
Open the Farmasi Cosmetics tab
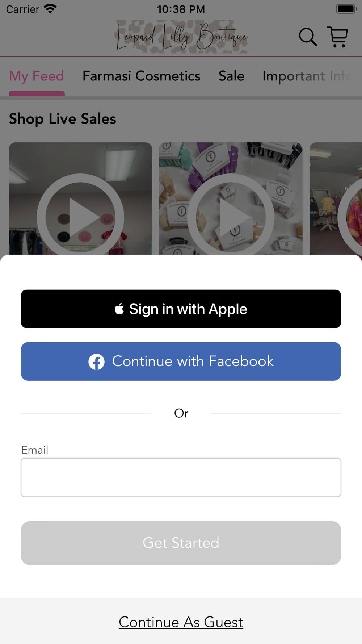tap(141, 76)
